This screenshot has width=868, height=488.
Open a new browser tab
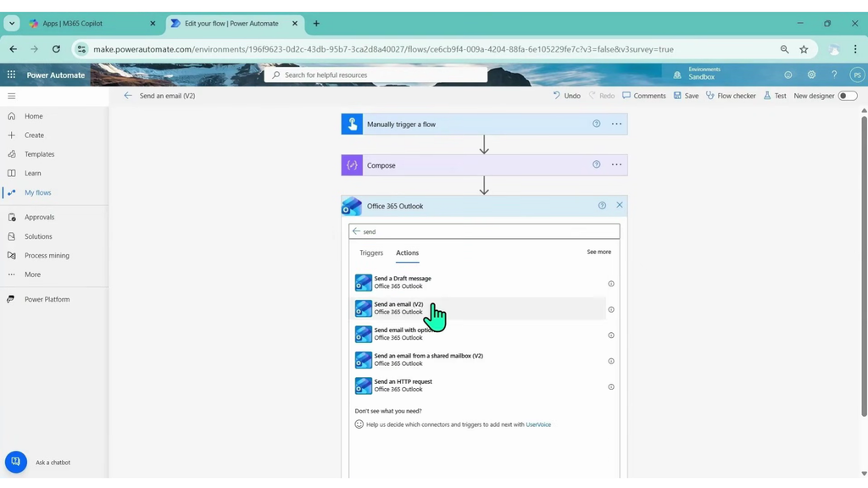pyautogui.click(x=316, y=23)
